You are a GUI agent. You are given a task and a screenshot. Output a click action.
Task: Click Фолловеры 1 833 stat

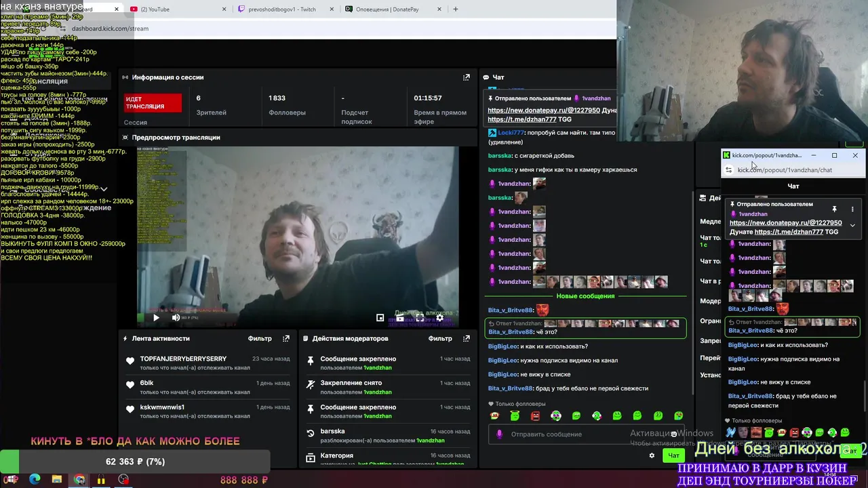pyautogui.click(x=287, y=105)
